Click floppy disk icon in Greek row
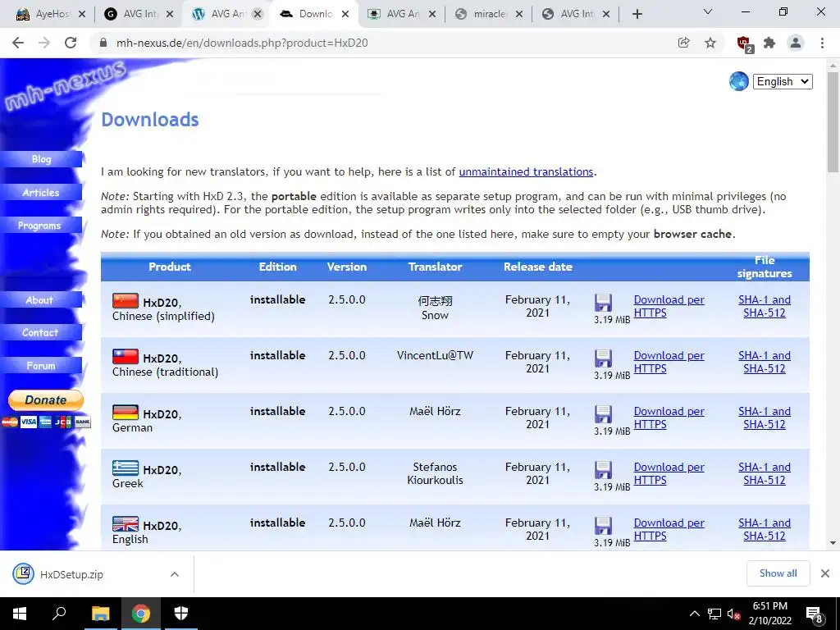The image size is (840, 630). pos(603,470)
